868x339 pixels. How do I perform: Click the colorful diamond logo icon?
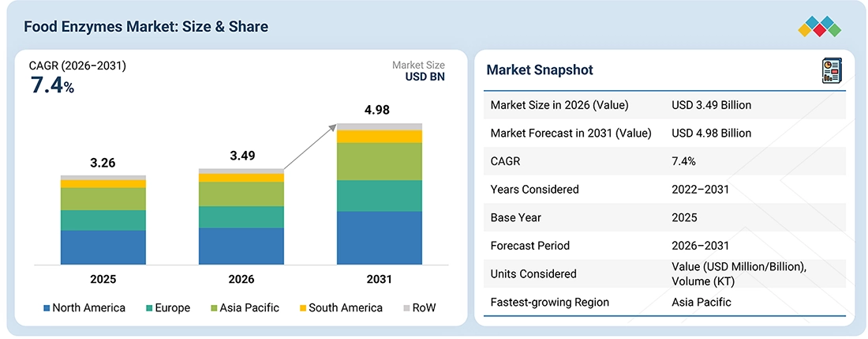[x=819, y=27]
